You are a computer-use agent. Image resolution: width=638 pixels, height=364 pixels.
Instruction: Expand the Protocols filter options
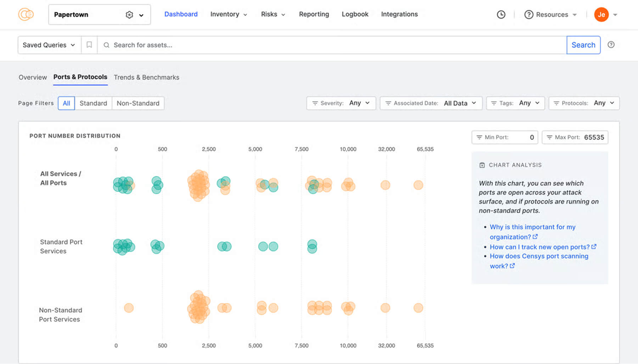584,103
